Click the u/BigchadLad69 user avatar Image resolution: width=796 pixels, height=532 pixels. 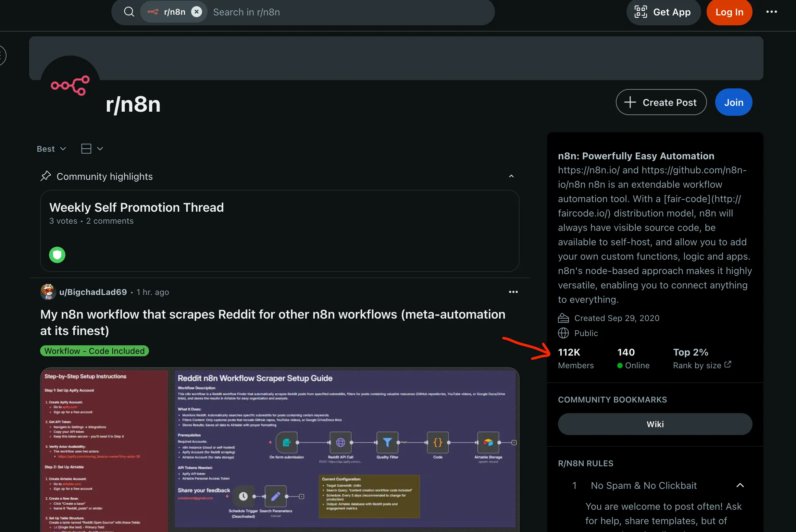click(x=48, y=292)
